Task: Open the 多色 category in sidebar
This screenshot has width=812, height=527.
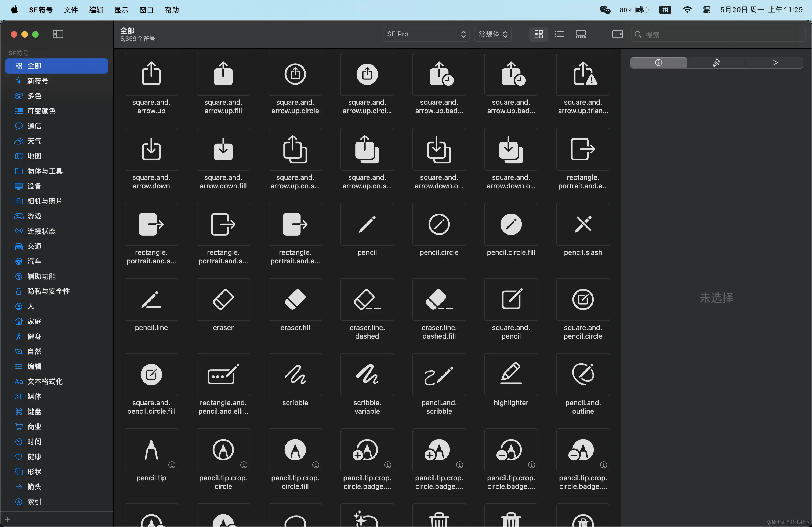Action: coord(34,96)
